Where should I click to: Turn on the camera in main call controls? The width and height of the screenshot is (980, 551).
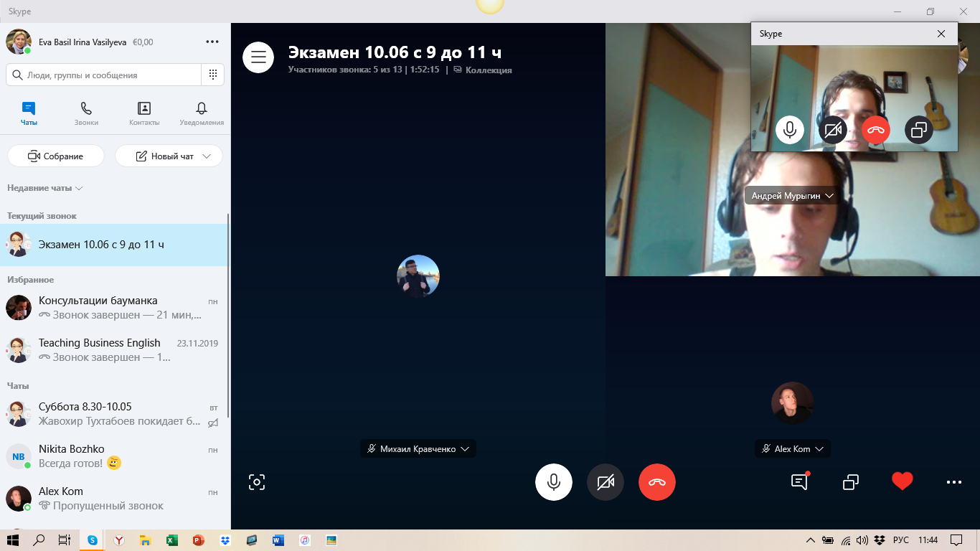(x=605, y=482)
